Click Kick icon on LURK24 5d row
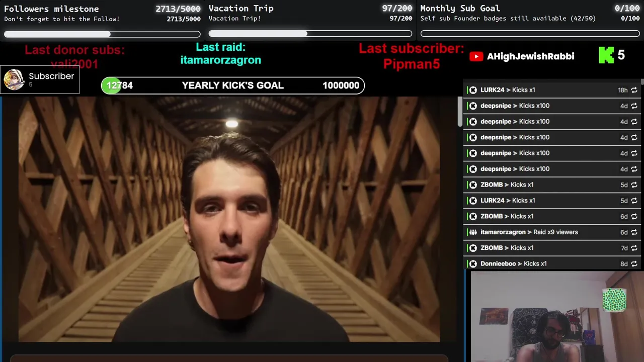 coord(473,201)
